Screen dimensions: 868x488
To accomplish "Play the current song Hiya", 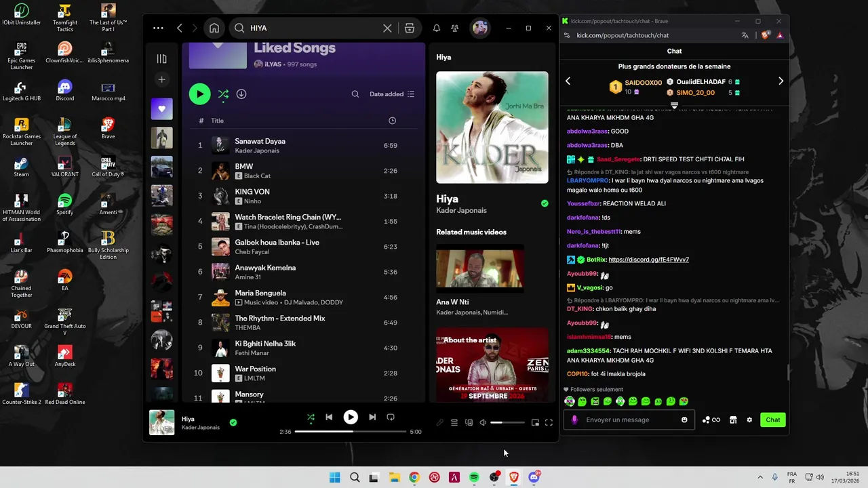I will (351, 418).
